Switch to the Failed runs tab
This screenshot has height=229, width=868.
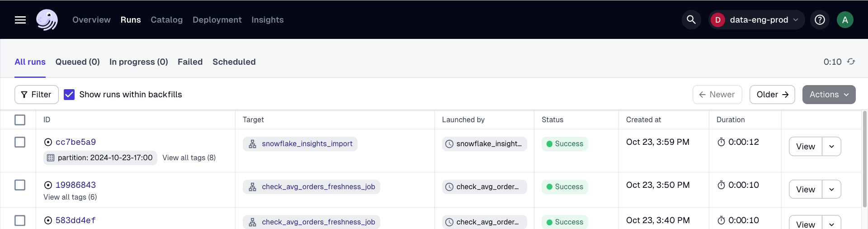pos(190,62)
